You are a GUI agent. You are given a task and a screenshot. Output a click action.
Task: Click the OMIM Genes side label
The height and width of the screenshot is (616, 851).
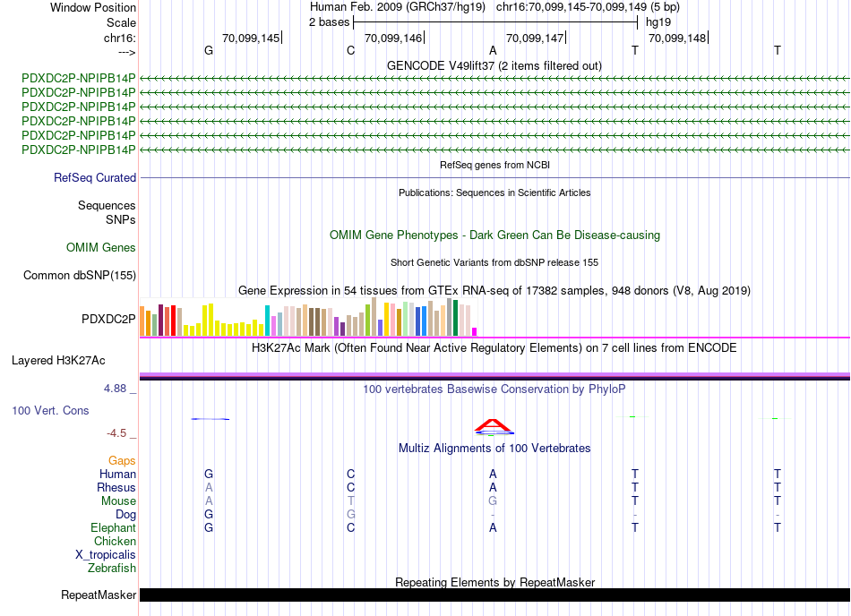pos(101,248)
